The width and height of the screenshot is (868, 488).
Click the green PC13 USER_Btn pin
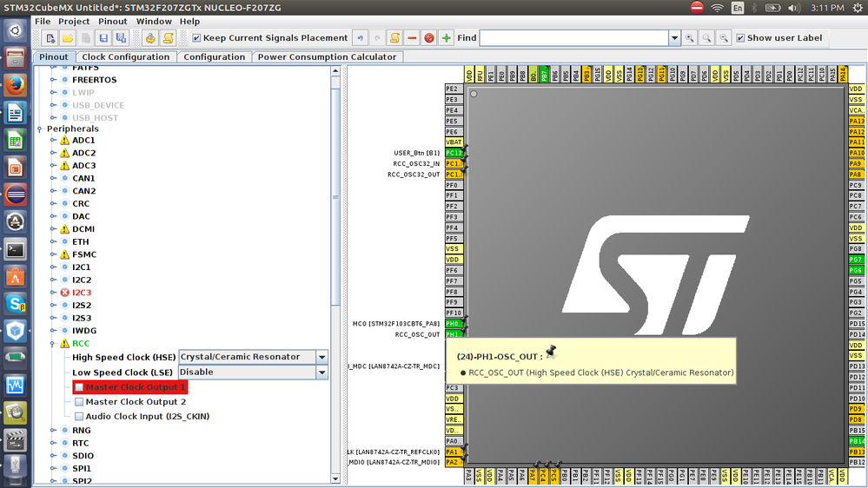(x=454, y=154)
